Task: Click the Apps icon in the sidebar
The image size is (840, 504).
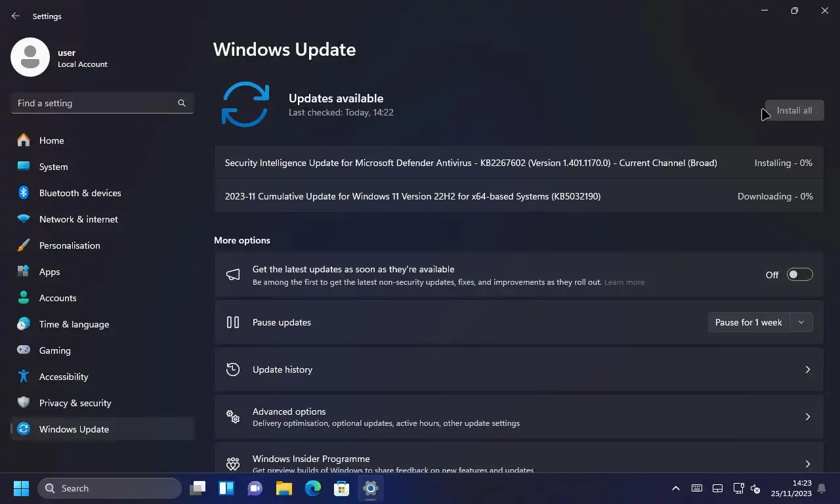Action: tap(24, 272)
